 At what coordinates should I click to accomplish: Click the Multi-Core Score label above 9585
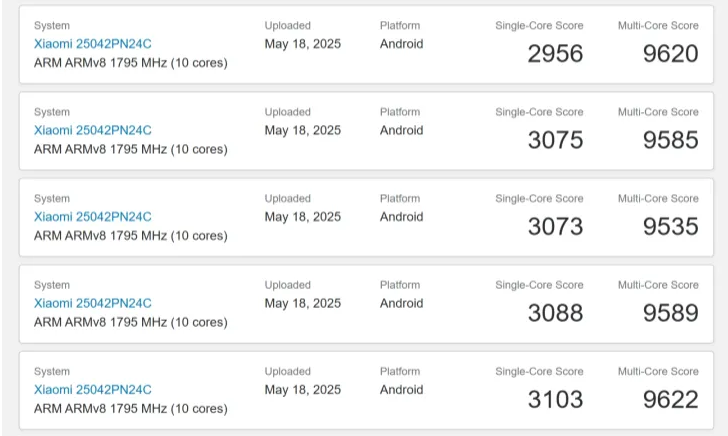(658, 112)
